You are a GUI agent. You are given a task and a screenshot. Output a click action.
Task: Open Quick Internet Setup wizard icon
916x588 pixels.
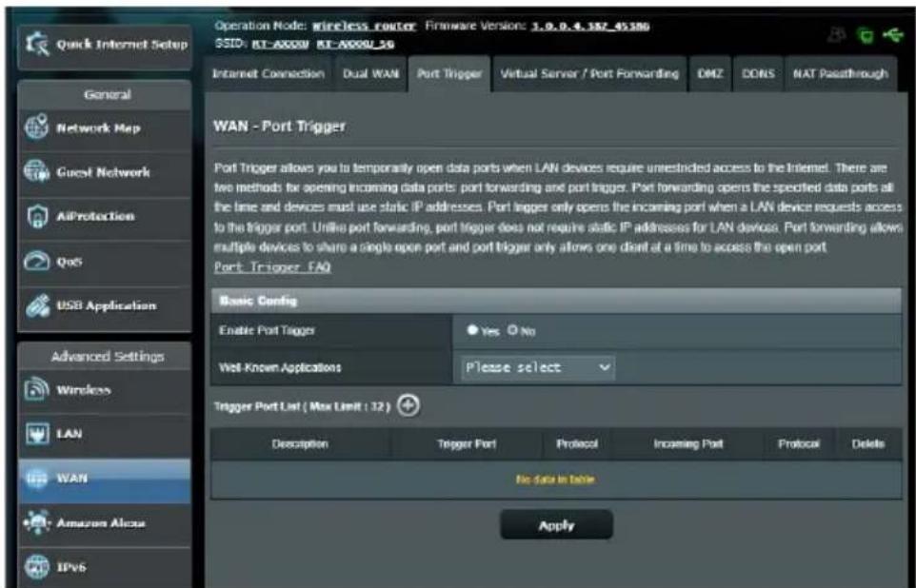pos(37,45)
